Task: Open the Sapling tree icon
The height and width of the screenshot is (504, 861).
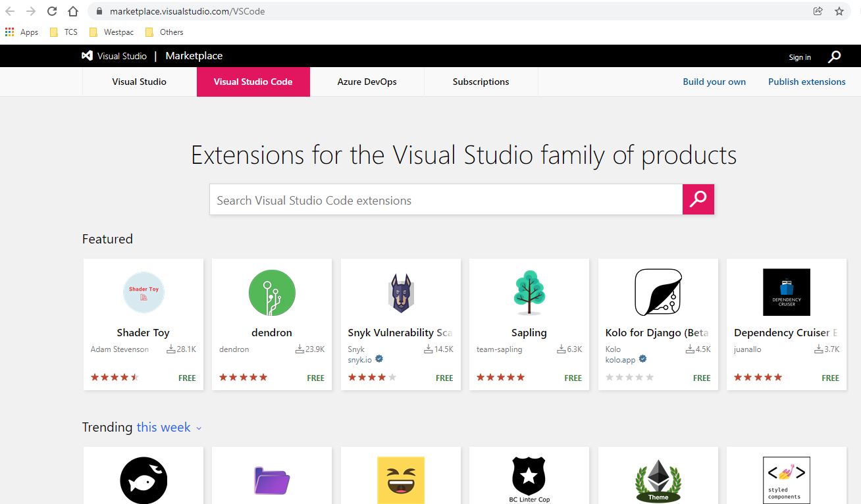Action: point(529,291)
